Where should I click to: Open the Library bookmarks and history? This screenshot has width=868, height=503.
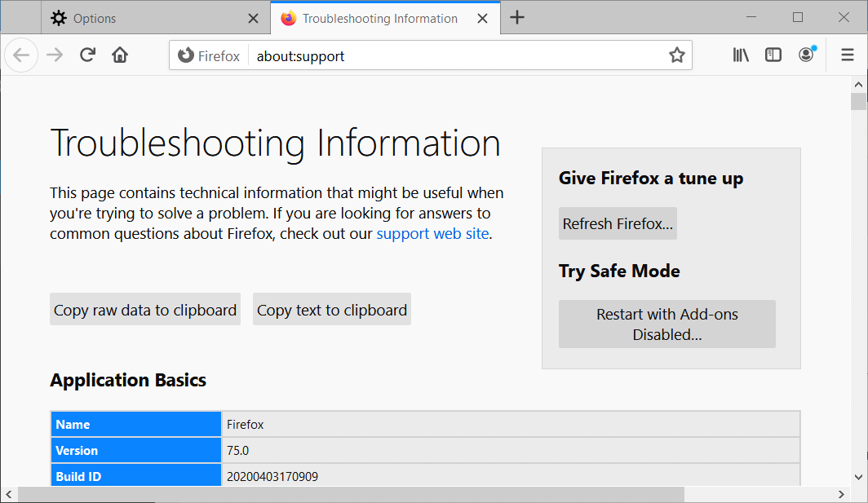point(741,55)
